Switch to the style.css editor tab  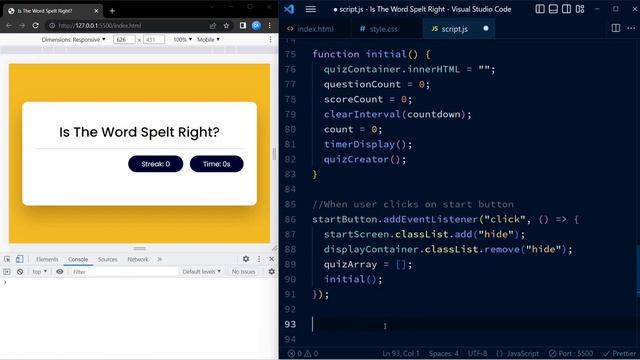[379, 29]
